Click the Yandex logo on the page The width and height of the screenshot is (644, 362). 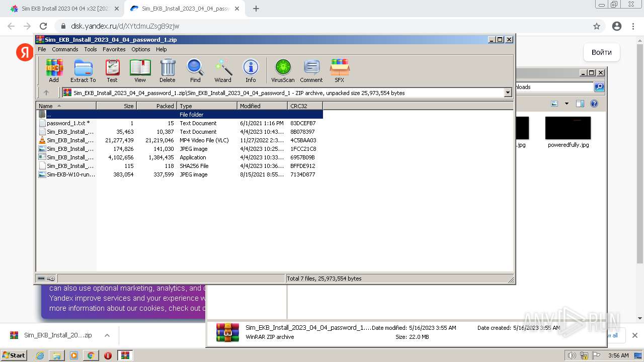pos(25,52)
